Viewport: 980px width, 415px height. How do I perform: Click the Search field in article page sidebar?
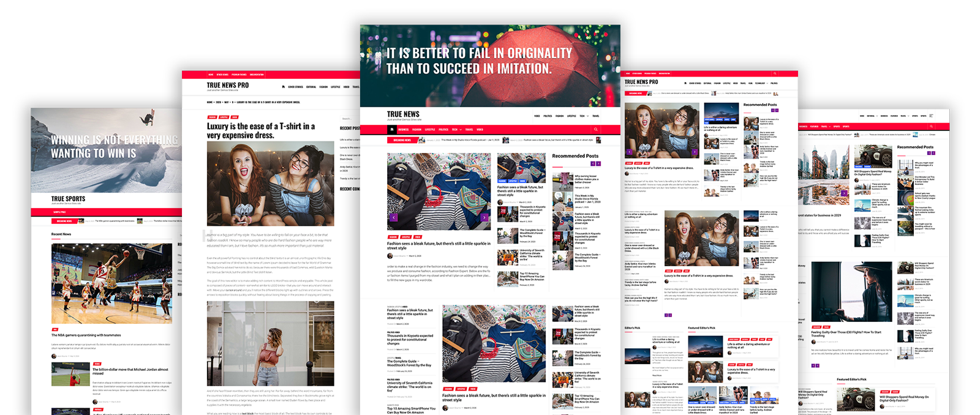coord(350,119)
